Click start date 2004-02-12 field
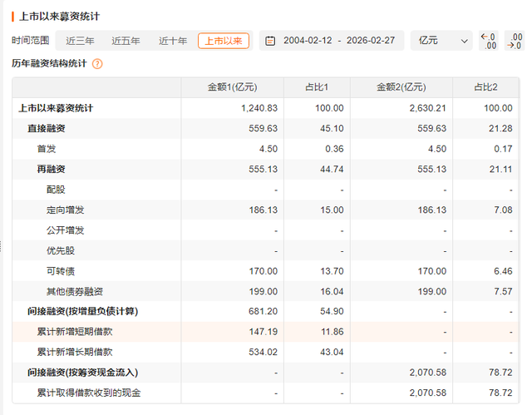 click(307, 41)
